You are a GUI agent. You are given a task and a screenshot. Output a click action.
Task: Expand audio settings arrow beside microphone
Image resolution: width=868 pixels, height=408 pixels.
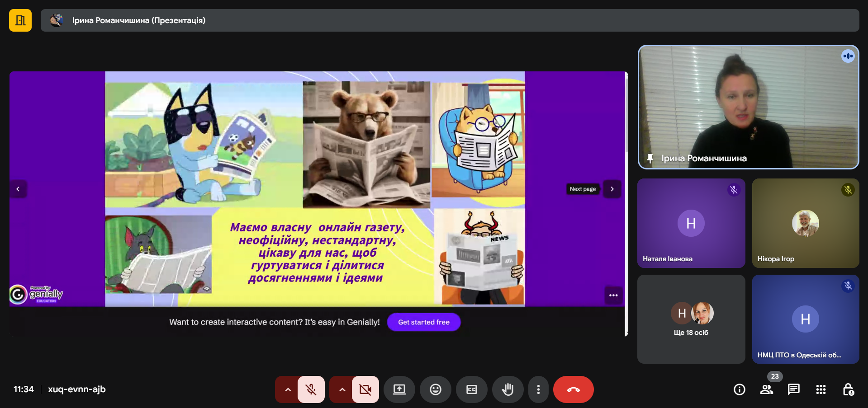point(288,389)
